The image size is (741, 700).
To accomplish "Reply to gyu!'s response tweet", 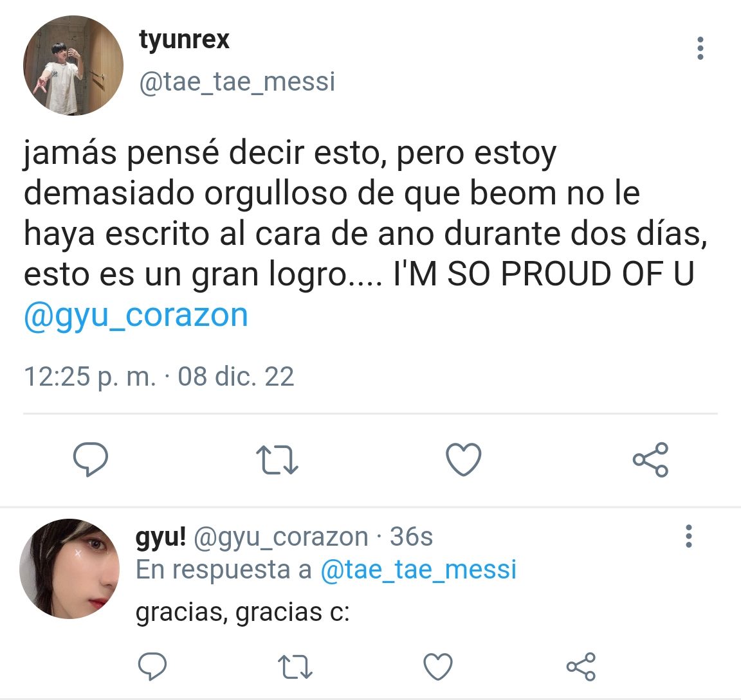I will point(152,666).
